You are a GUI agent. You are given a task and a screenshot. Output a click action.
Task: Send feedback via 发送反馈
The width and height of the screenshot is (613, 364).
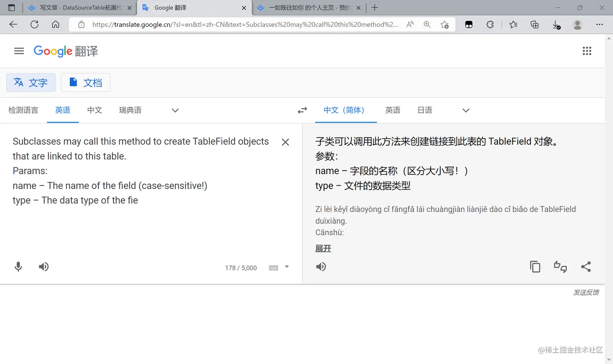tap(586, 292)
